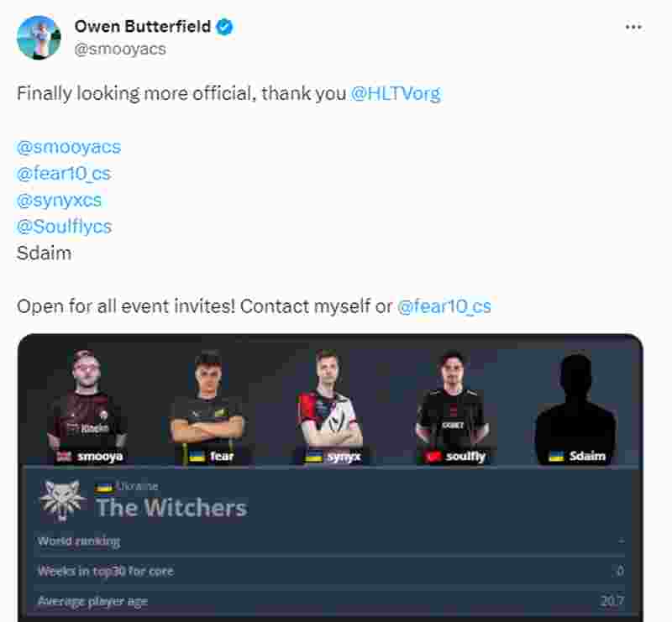The image size is (672, 622).
Task: Open the first @fear10_cs mention in the roster list
Action: pos(64,174)
